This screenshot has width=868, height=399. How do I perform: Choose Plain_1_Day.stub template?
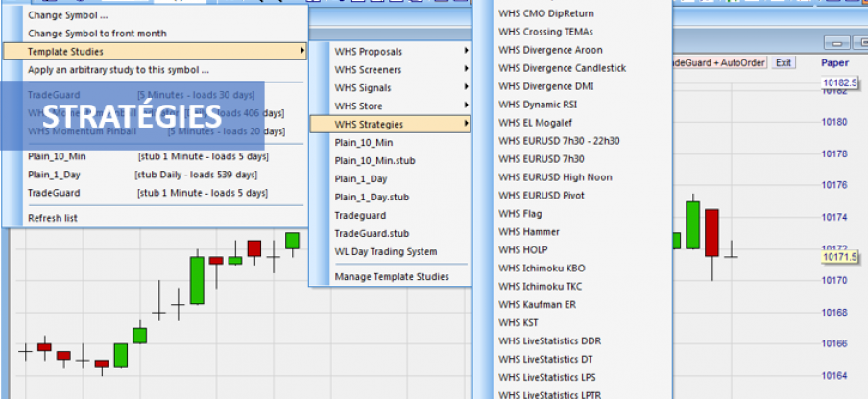(390, 198)
